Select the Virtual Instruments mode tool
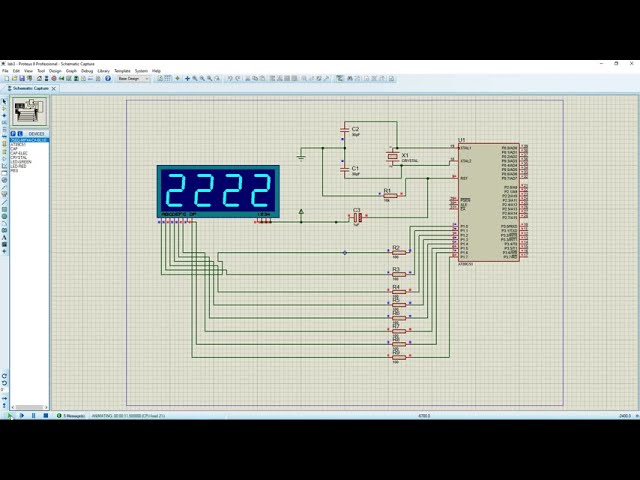 (4, 194)
